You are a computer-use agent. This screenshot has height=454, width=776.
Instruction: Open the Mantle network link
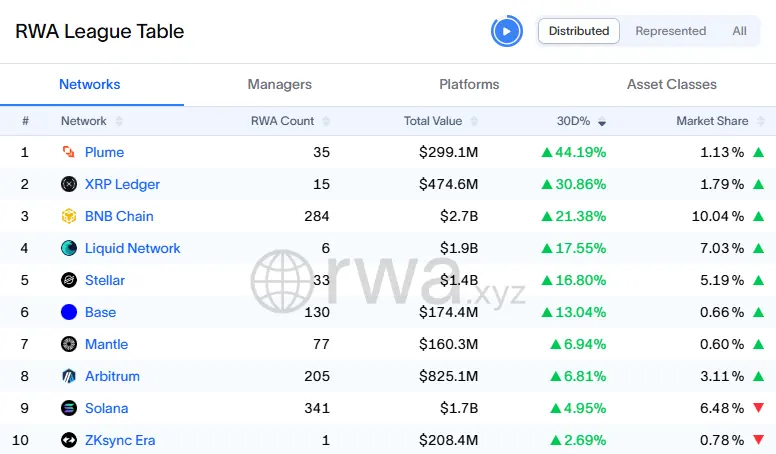106,344
